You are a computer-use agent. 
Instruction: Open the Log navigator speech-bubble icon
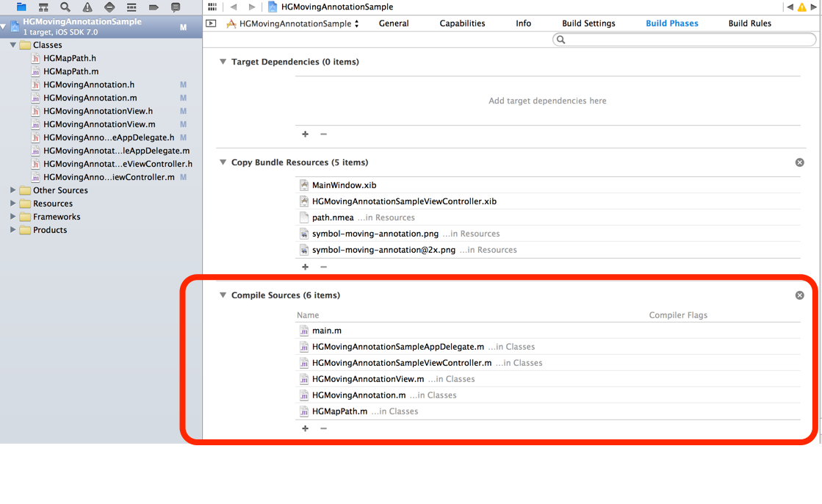point(176,7)
